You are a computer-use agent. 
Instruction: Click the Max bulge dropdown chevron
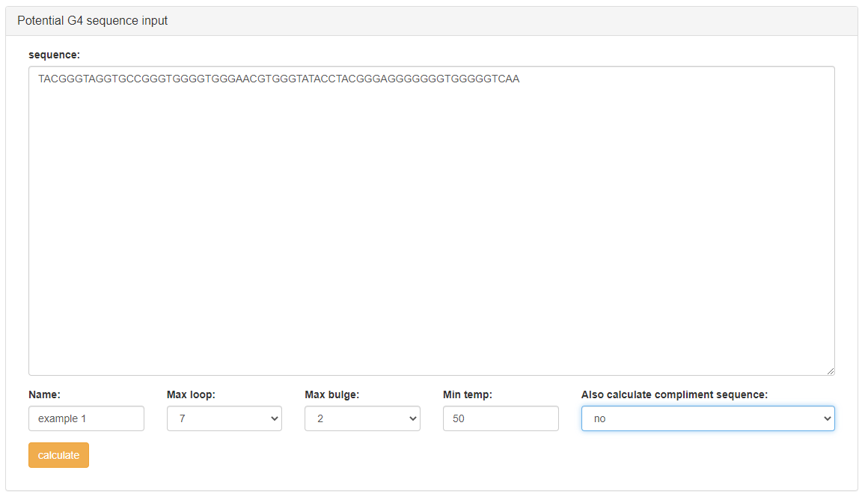(x=412, y=418)
